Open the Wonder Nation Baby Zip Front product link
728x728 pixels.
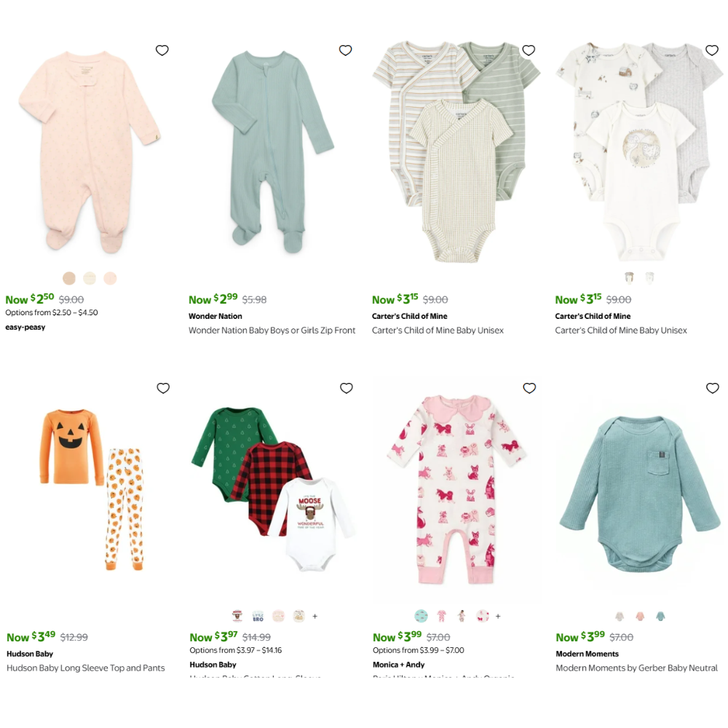(272, 330)
